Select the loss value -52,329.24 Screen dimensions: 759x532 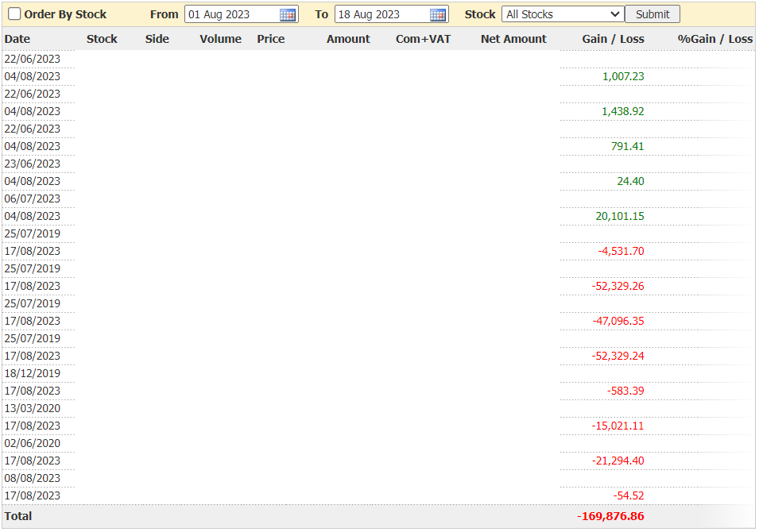[618, 356]
